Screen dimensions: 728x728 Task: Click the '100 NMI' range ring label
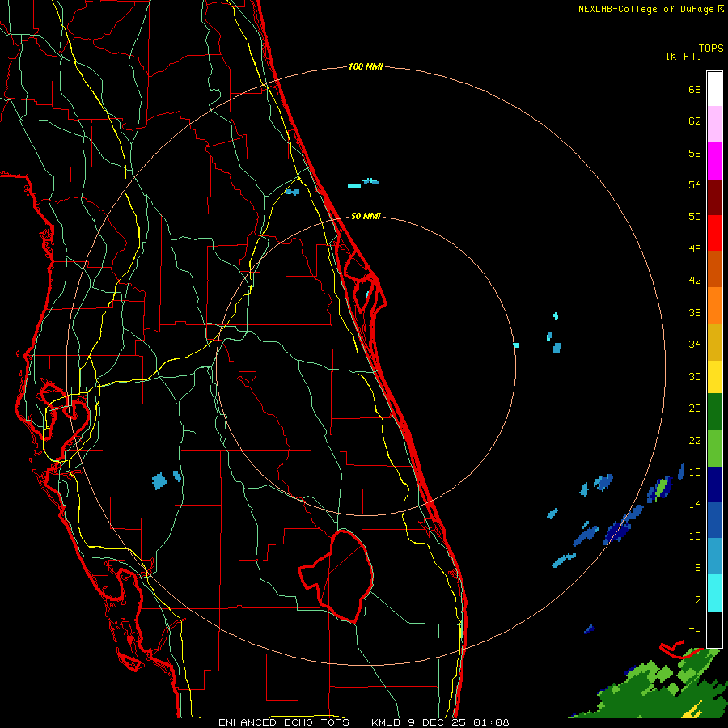tap(366, 67)
